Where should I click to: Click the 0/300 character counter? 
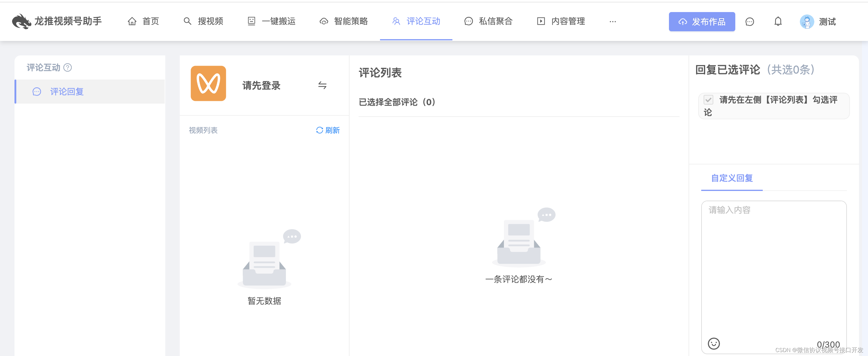(828, 344)
